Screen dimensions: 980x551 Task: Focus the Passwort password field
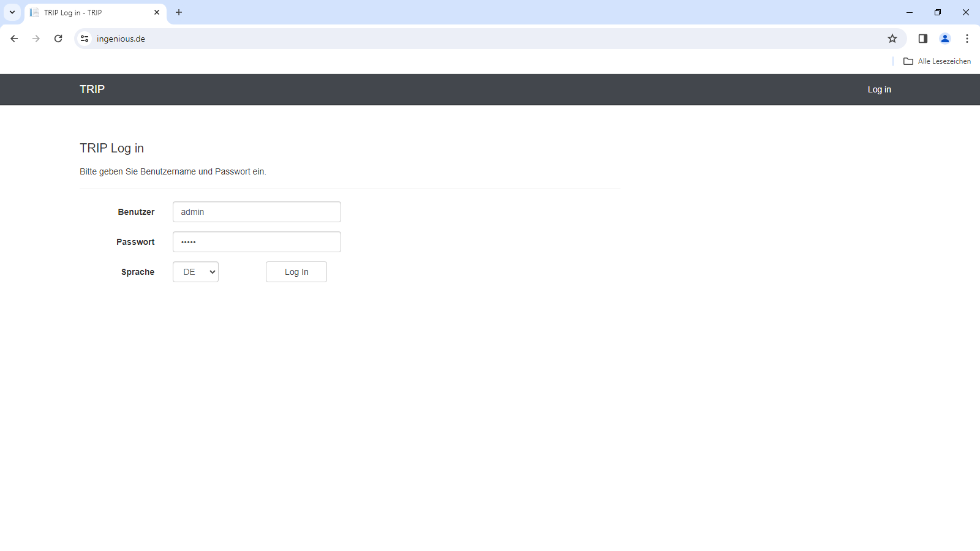(x=257, y=242)
